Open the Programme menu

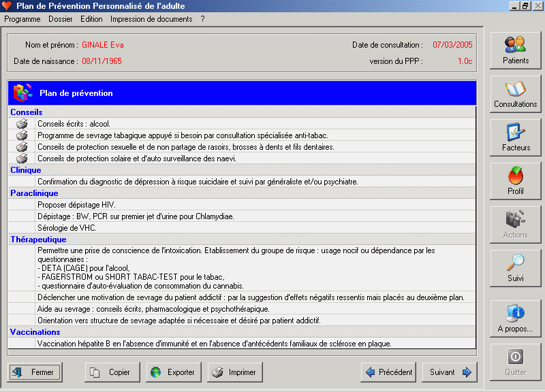pyautogui.click(x=22, y=19)
